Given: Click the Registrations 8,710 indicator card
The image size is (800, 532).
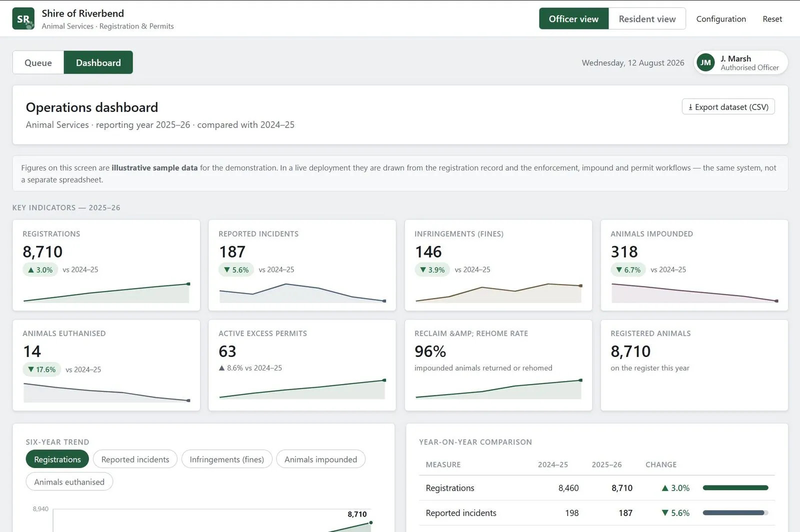Looking at the screenshot, I should click(106, 265).
